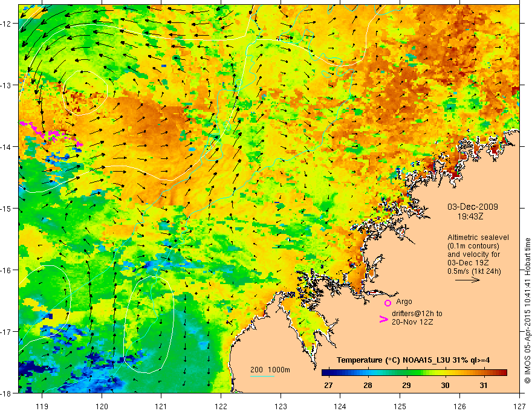The height and width of the screenshot is (411, 532).
Task: Click the '20-Nov 12Z' legend text
Action: (x=412, y=322)
